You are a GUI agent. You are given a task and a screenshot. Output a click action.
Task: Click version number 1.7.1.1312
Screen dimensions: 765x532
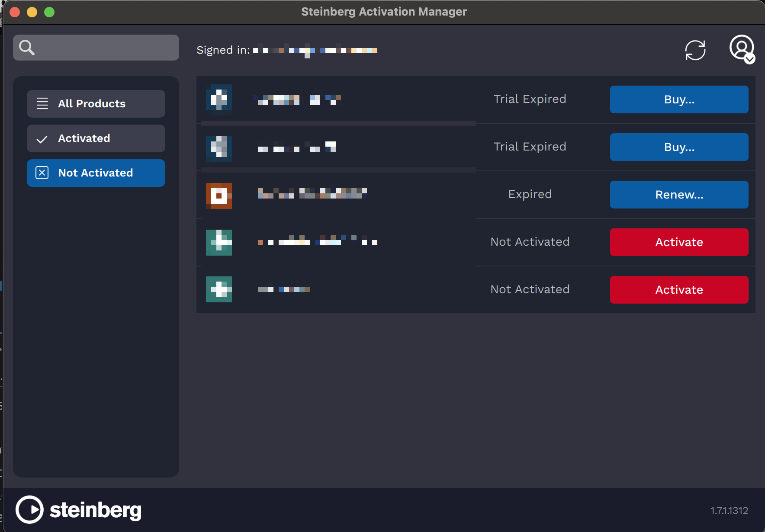729,511
